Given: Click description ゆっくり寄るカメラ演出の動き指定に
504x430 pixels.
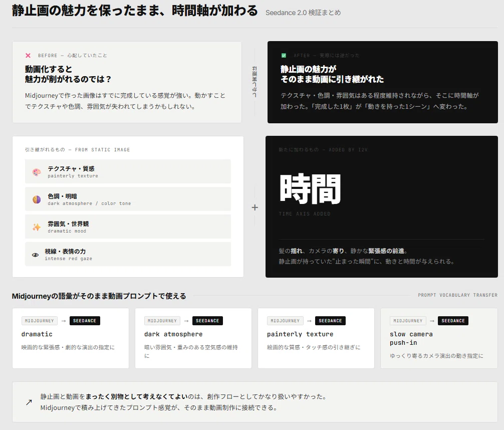Looking at the screenshot, I should (x=436, y=356).
